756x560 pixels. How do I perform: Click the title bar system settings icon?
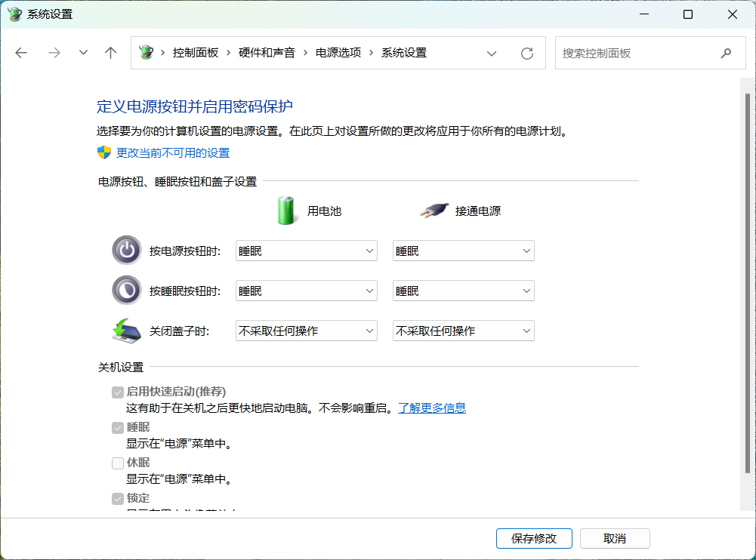point(15,14)
